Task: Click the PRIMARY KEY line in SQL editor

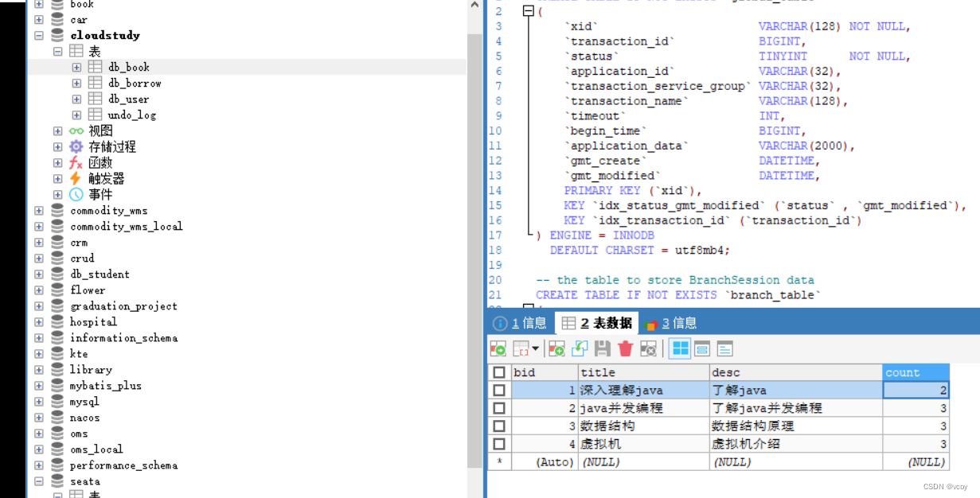Action: pos(633,190)
